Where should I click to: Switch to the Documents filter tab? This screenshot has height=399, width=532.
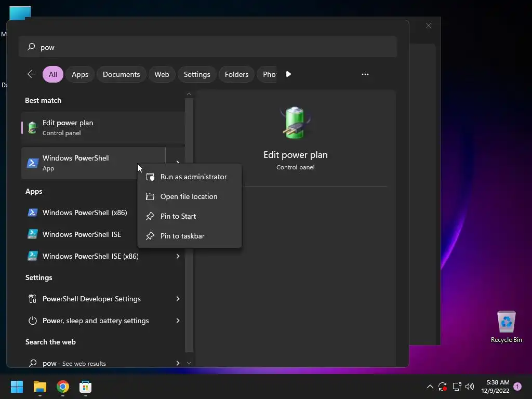point(121,74)
